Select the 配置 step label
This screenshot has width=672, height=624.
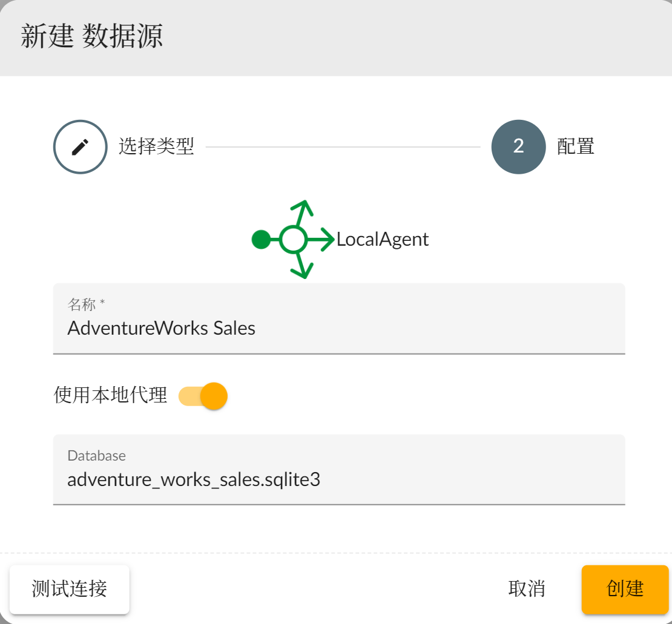click(x=575, y=147)
